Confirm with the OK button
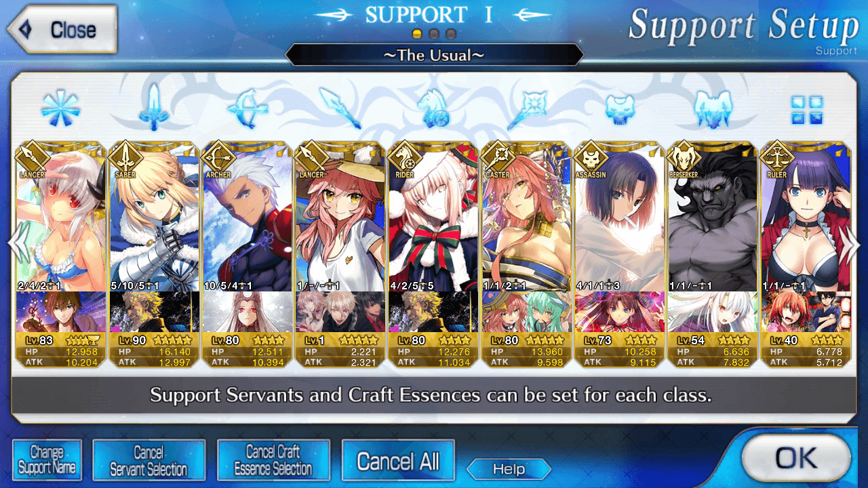This screenshot has width=868, height=488. pos(796,459)
